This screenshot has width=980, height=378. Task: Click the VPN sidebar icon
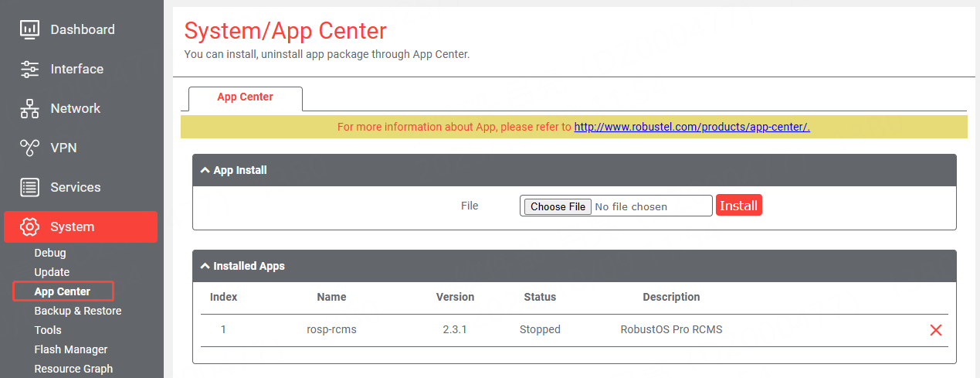click(30, 148)
